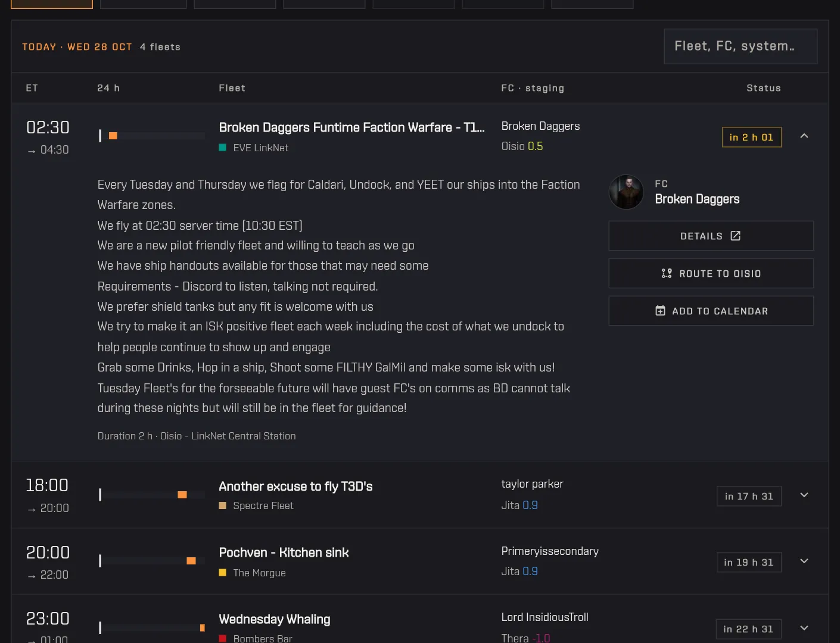
Task: Click the red Bombers Bar color square
Action: pyautogui.click(x=222, y=639)
